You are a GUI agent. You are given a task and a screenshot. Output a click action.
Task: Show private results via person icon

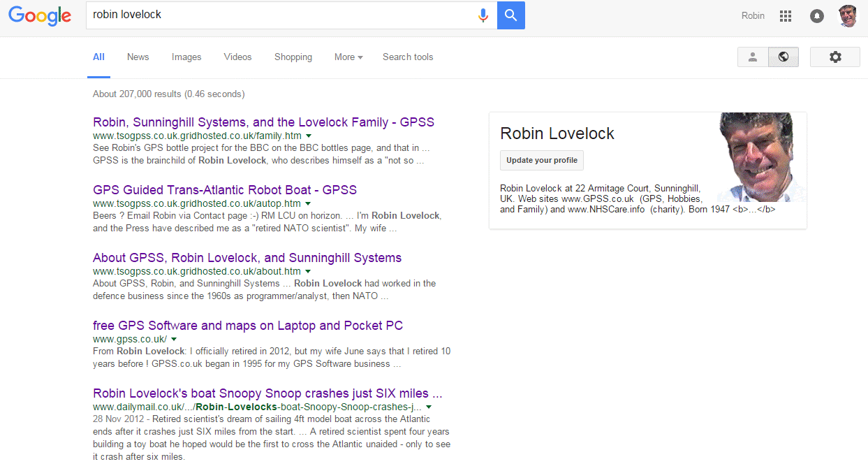tap(752, 57)
